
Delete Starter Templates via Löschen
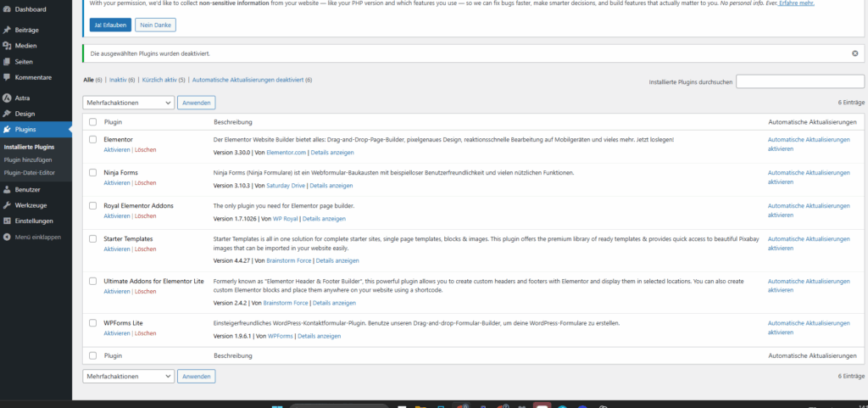point(146,249)
